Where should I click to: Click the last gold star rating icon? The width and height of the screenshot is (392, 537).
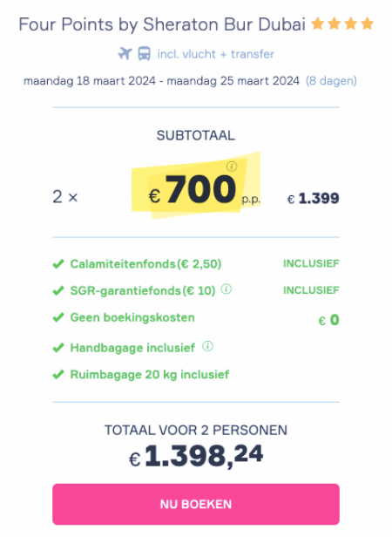coord(367,24)
